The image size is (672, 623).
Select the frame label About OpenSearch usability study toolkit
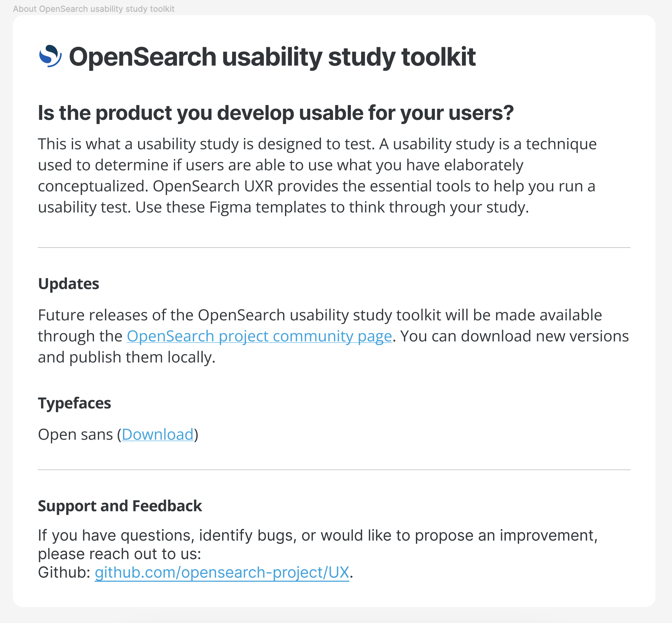[x=94, y=9]
